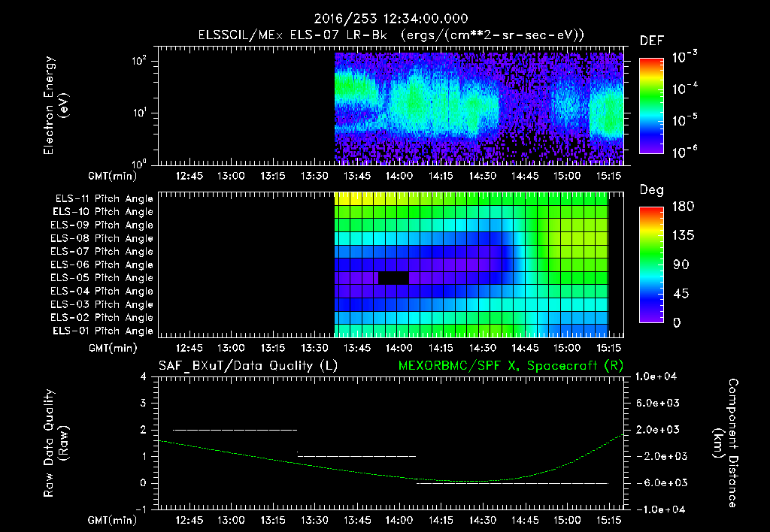This screenshot has height=532, width=770.
Task: Click the data quality line segment at level 1
Action: (x=356, y=456)
